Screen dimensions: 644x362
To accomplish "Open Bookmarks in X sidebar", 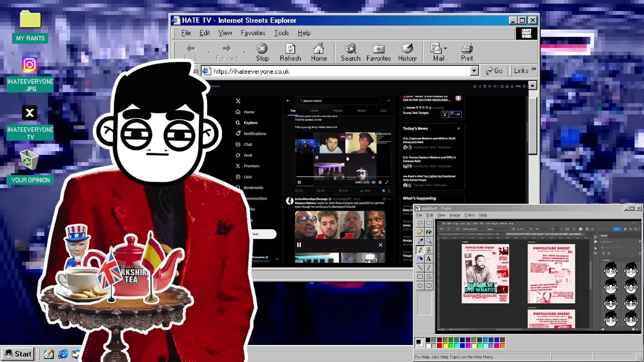I will [x=250, y=188].
